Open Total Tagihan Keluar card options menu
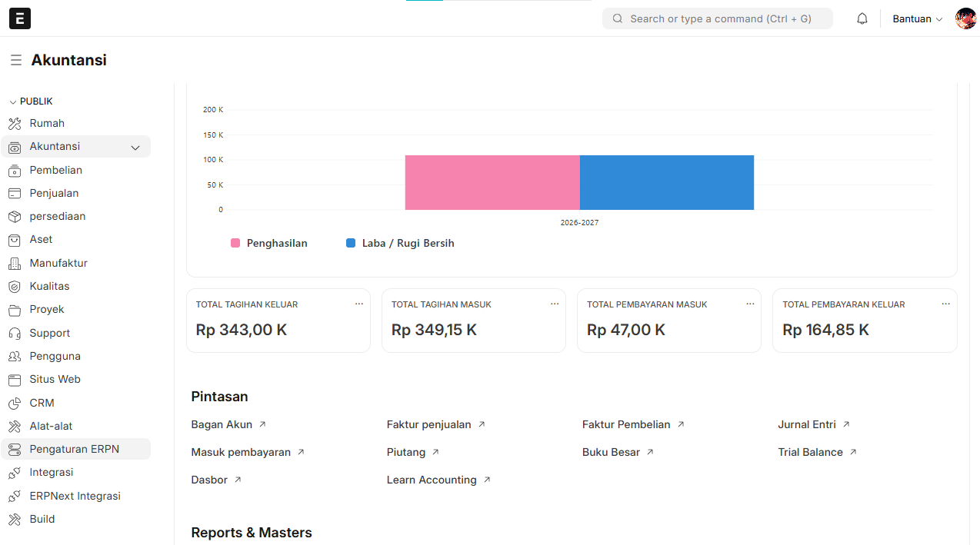The width and height of the screenshot is (980, 545). pos(359,304)
